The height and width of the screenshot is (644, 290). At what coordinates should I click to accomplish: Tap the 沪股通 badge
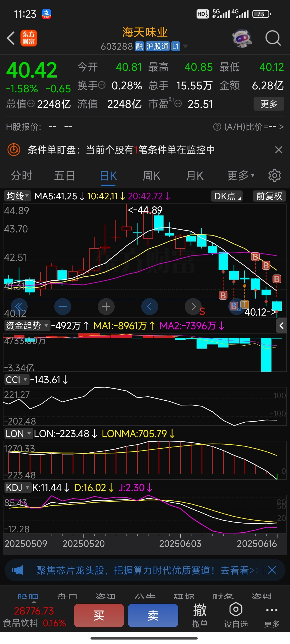(x=157, y=46)
